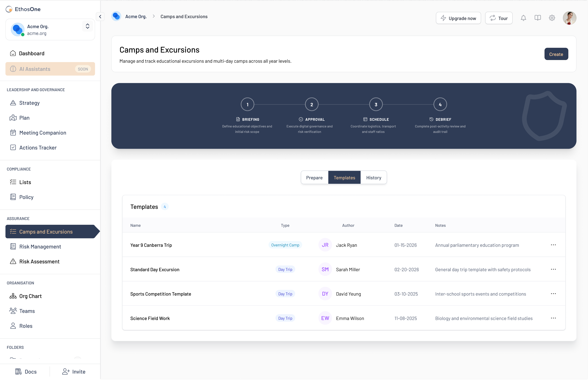Open the book documentation icon
Screen dimensions: 588x380
click(x=538, y=18)
